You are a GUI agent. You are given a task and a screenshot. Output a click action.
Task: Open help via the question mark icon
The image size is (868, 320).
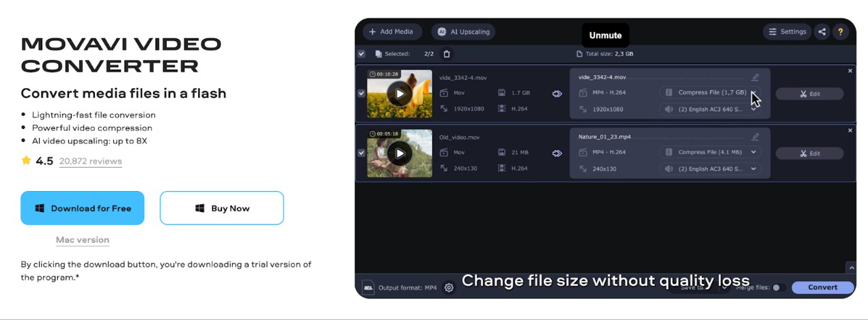[x=840, y=31]
